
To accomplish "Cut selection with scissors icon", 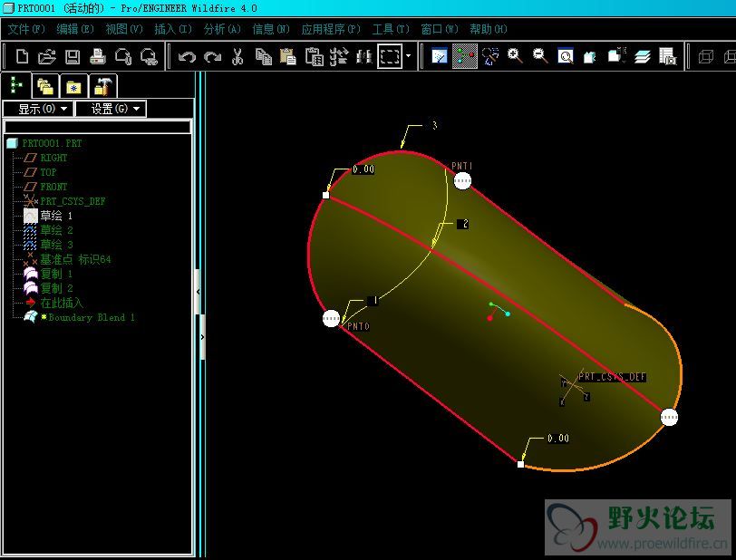I will point(237,57).
